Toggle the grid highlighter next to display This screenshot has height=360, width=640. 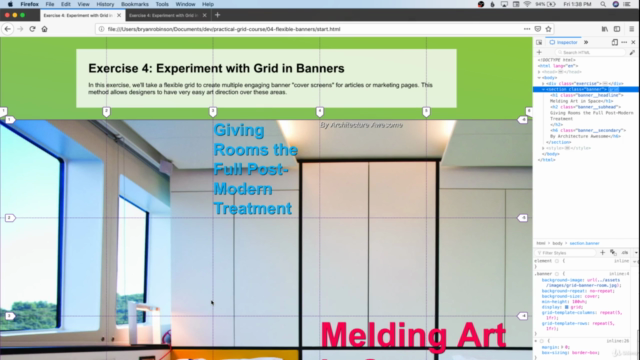[x=567, y=307]
